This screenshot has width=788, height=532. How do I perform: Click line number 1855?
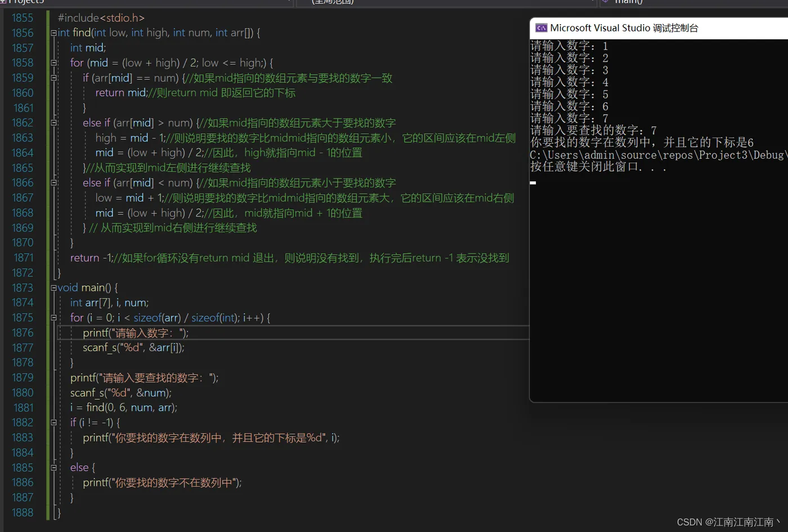(x=23, y=18)
